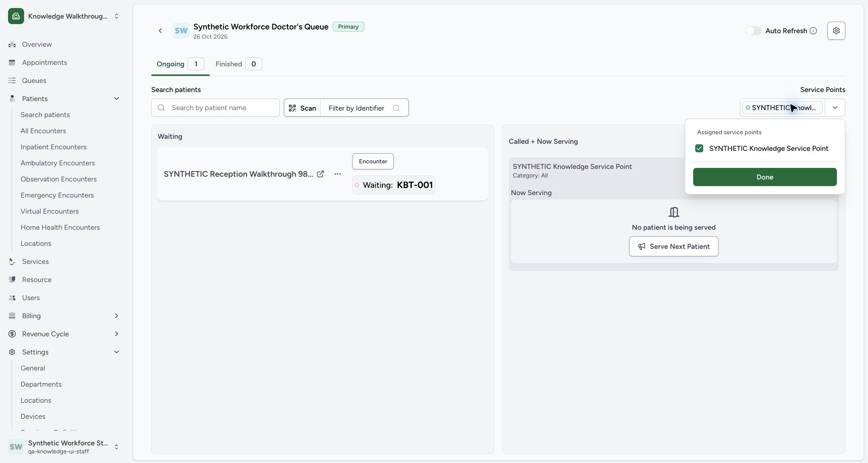Click the Queues list icon
The width and height of the screenshot is (868, 463).
point(12,80)
